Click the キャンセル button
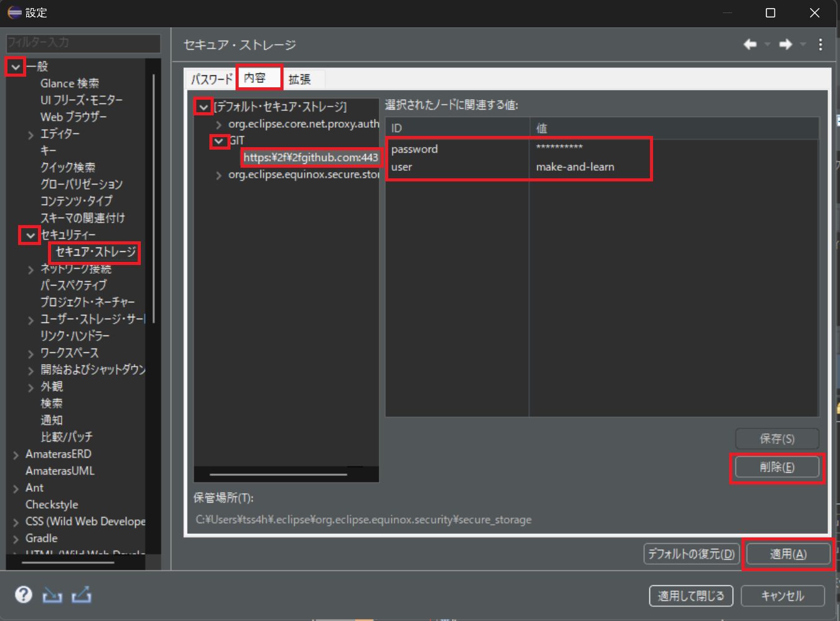Screen dimensions: 840x621 [x=783, y=596]
